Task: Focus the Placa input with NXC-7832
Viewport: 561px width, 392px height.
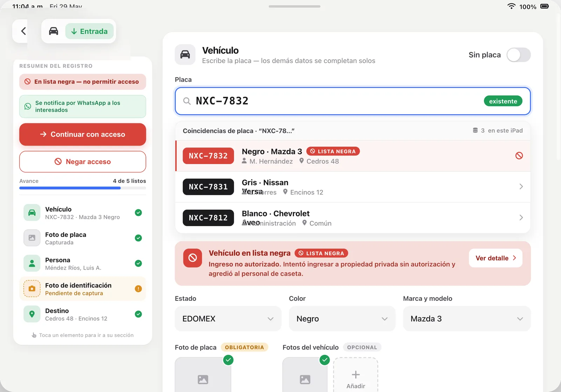Action: [353, 101]
